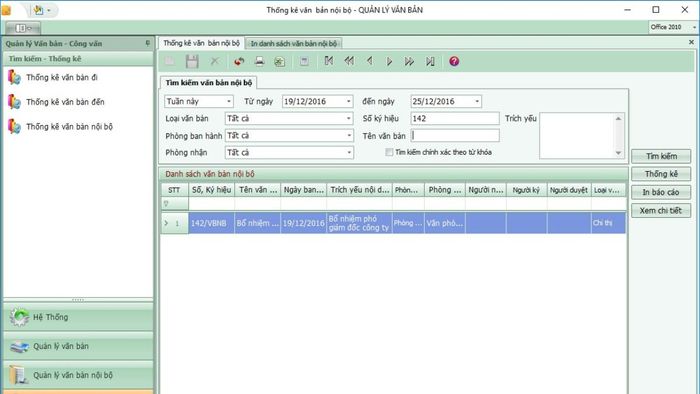Viewport: 700px width, 394px height.
Task: Click the filter icon in grid filter row
Action: pyautogui.click(x=166, y=204)
